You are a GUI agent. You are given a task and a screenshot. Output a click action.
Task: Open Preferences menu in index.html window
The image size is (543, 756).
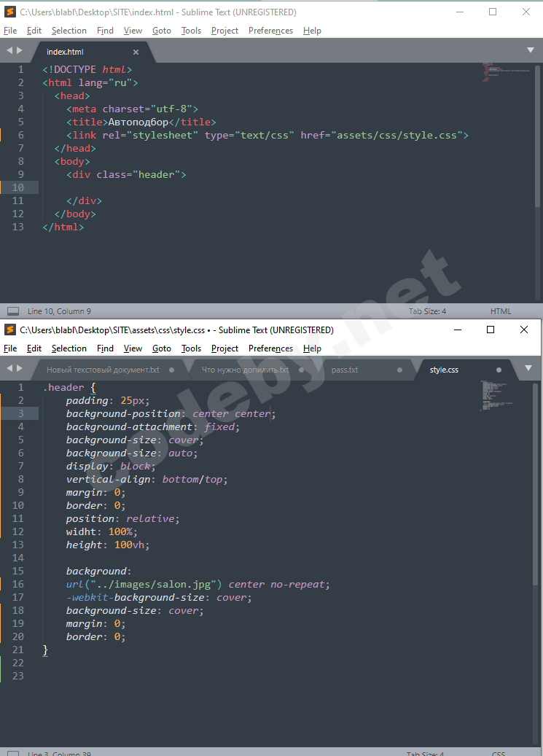270,31
